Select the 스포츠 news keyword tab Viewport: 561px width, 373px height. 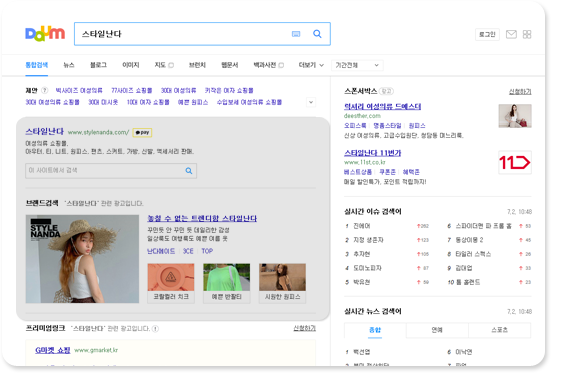(499, 330)
